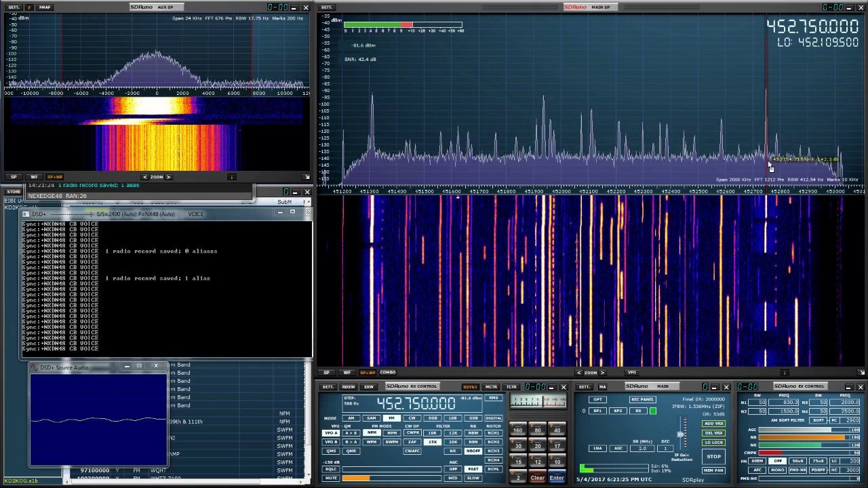Open SETT. in AUX SP window
868x488 pixels.
[x=14, y=7]
